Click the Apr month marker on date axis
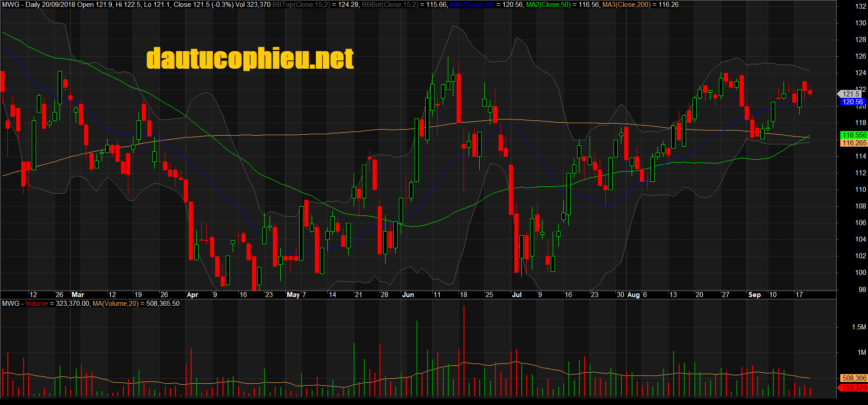Viewport: 868px width, 405px height. tap(192, 295)
